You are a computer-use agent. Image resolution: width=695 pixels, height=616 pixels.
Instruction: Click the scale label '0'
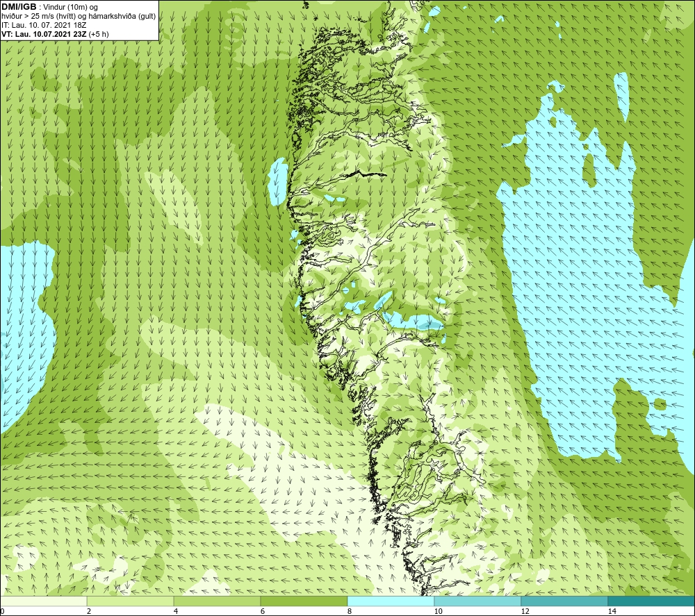click(2, 612)
